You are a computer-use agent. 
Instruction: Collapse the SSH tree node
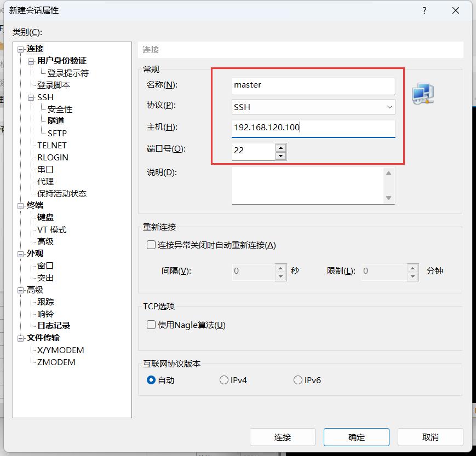point(31,97)
